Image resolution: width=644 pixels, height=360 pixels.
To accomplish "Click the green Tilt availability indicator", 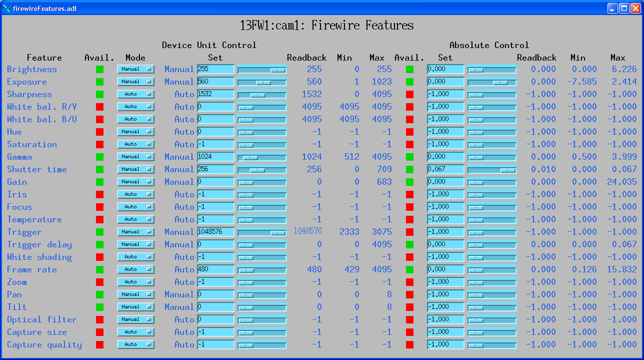I will [99, 307].
